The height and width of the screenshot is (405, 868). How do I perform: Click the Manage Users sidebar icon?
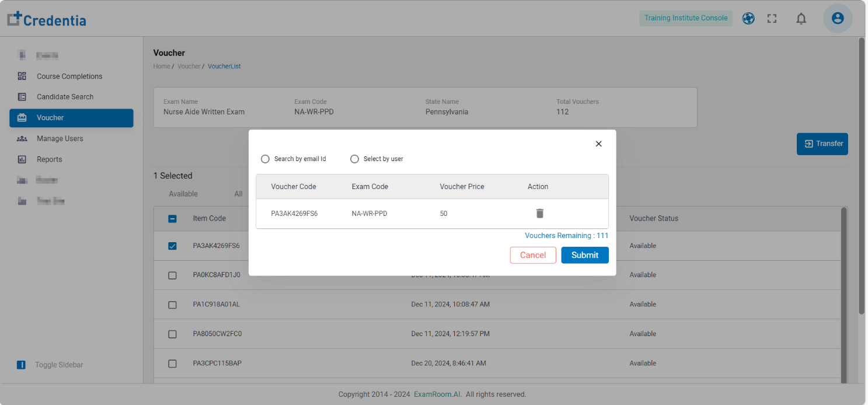click(x=22, y=139)
